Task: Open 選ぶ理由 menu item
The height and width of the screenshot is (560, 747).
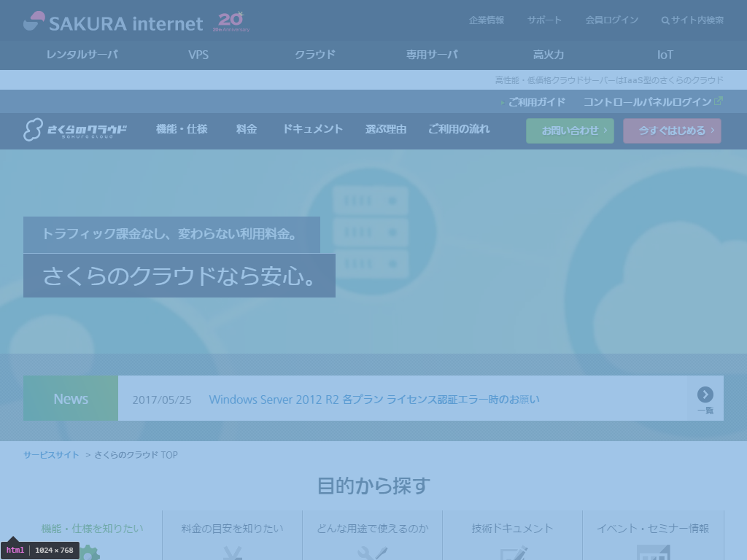Action: coord(386,129)
